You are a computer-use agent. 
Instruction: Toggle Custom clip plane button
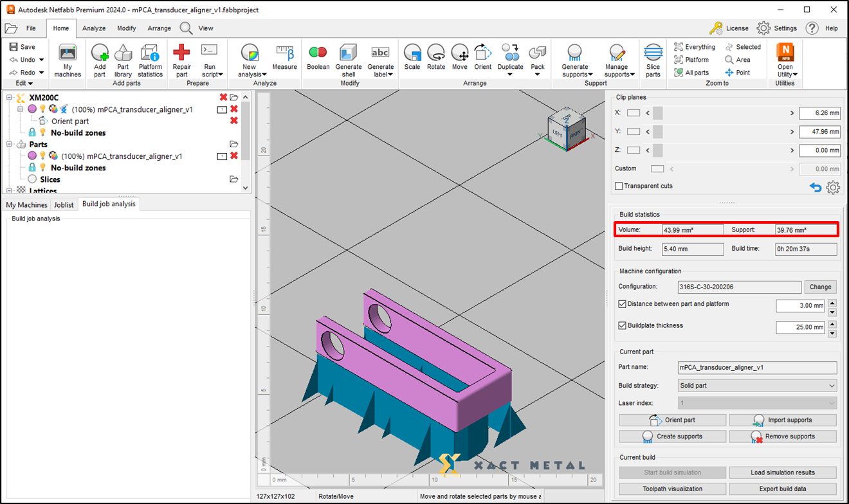(x=657, y=169)
